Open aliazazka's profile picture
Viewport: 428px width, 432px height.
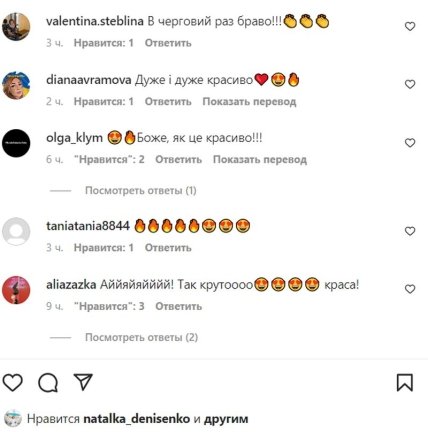[x=16, y=290]
